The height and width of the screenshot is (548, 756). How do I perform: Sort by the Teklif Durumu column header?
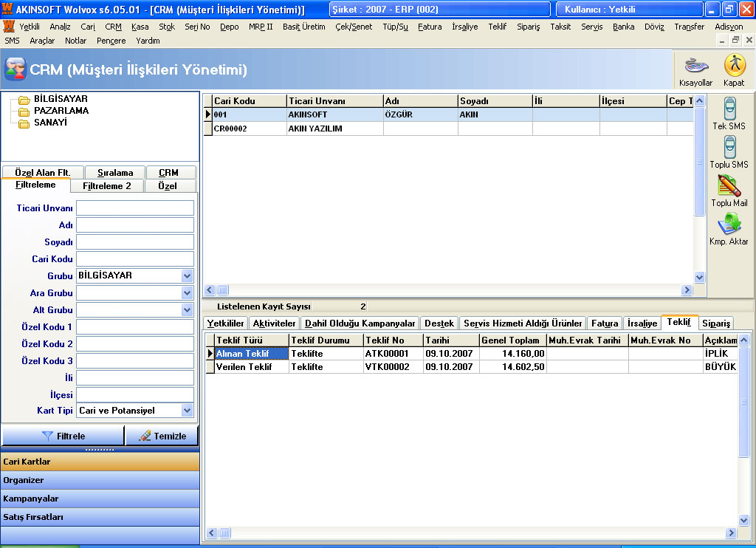pyautogui.click(x=326, y=340)
